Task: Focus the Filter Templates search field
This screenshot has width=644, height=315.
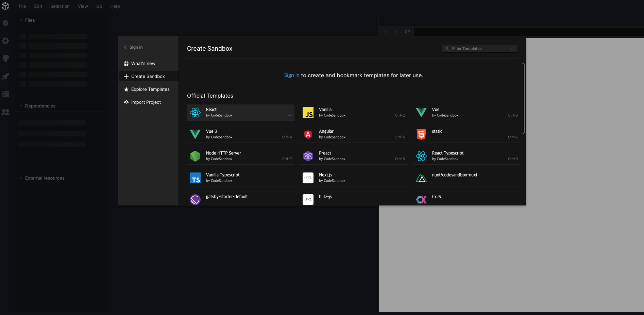Action: click(480, 49)
